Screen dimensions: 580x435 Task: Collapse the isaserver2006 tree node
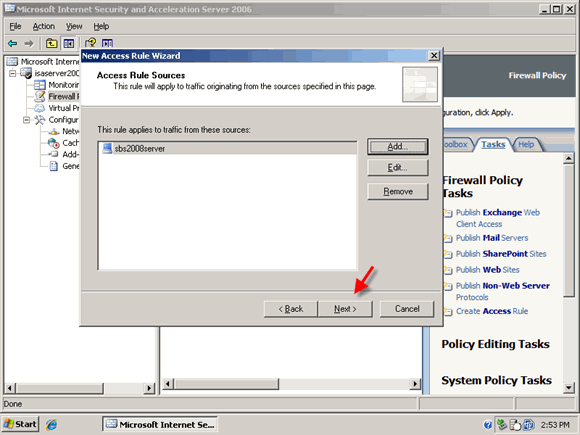click(x=13, y=73)
